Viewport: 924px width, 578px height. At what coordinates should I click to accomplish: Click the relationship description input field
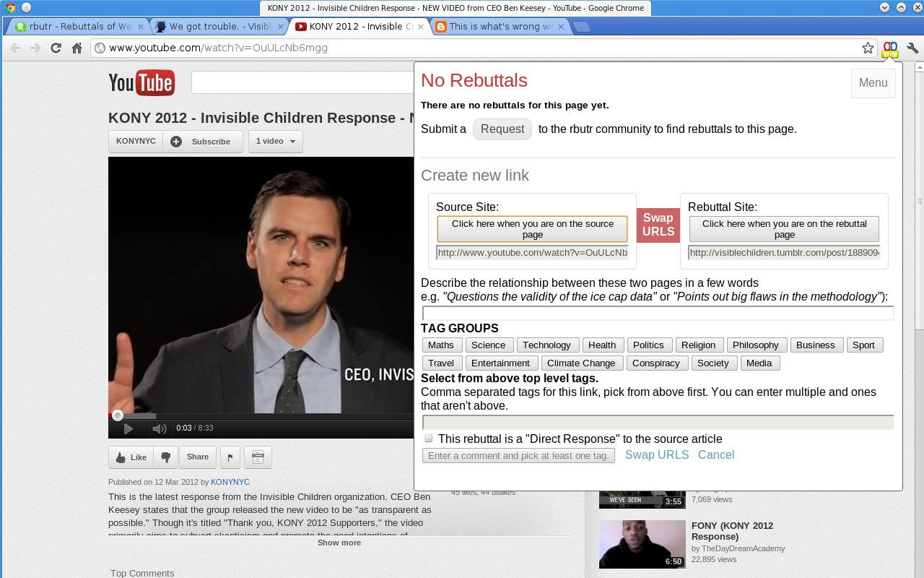click(x=658, y=313)
